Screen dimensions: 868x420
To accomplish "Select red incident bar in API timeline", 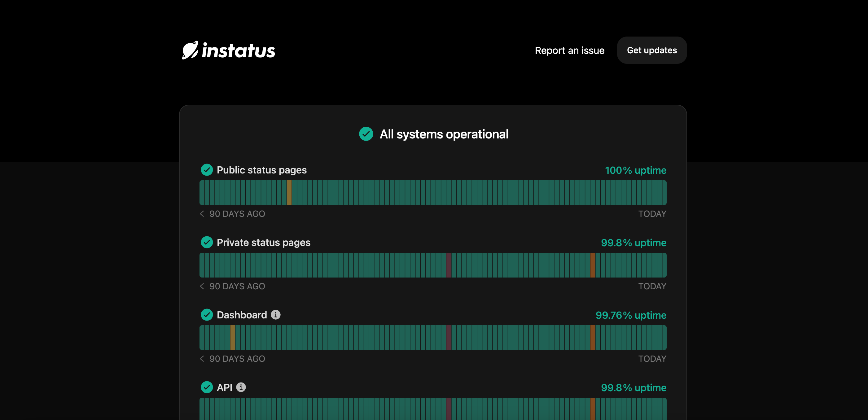I will click(449, 409).
